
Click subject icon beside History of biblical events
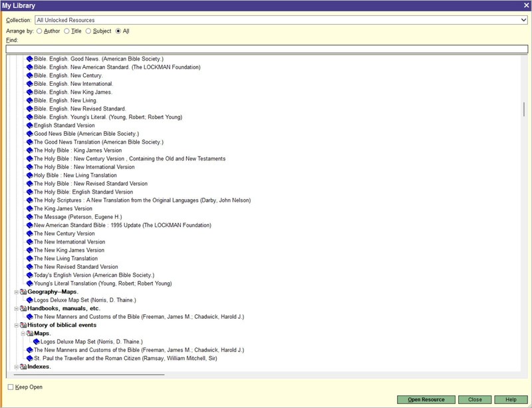coord(23,325)
